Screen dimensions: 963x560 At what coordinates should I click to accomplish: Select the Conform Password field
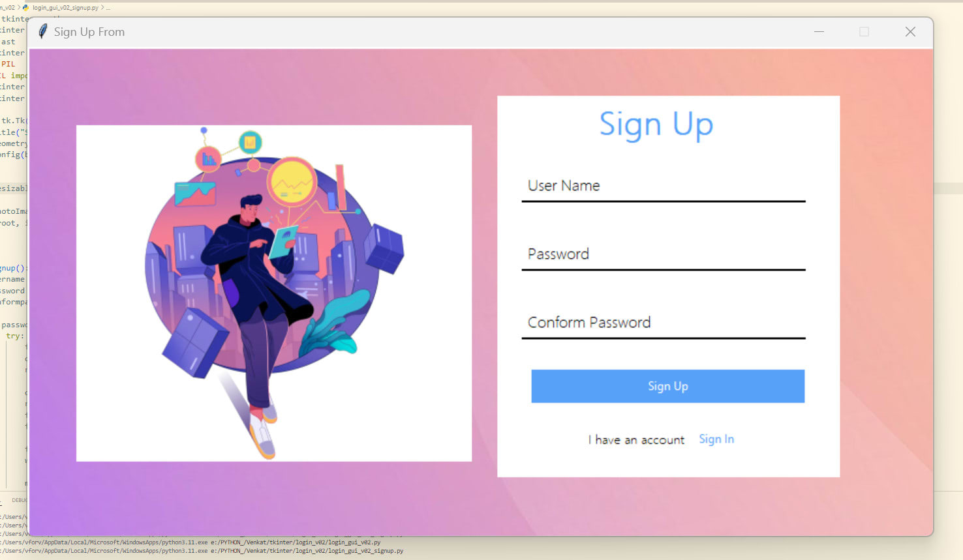tap(664, 323)
